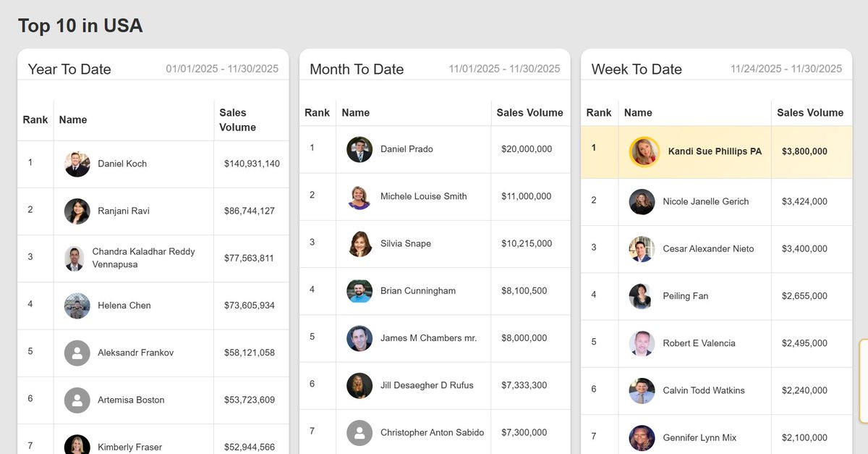Select the name Daniel Prado
The width and height of the screenshot is (868, 454).
(407, 149)
